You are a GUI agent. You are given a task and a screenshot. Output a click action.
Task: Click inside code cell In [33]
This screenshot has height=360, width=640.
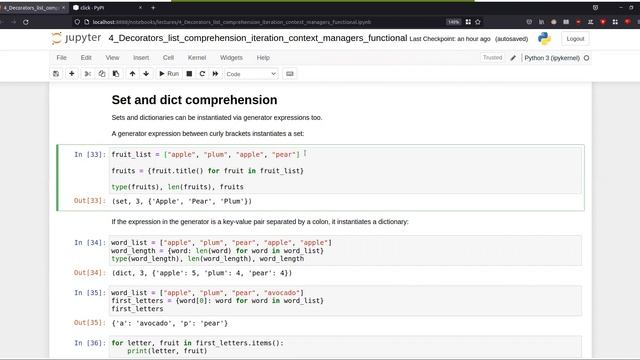pyautogui.click(x=345, y=171)
